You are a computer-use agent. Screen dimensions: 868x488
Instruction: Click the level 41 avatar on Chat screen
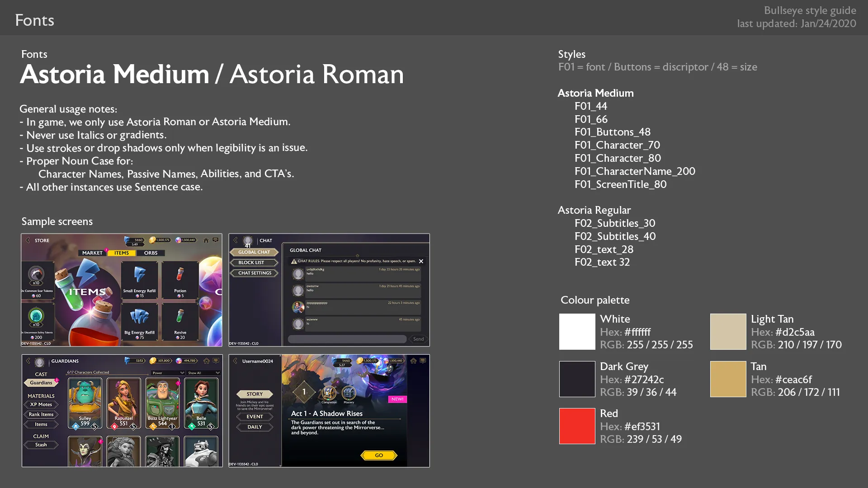(x=248, y=241)
